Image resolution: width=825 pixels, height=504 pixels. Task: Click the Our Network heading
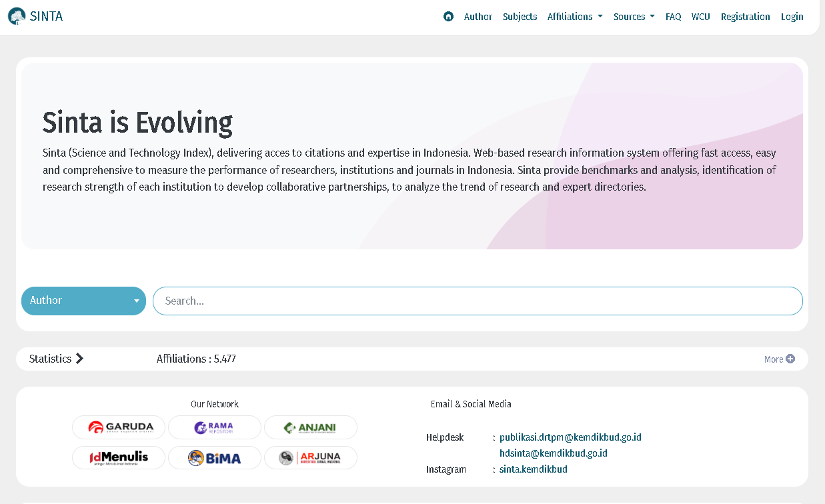(215, 404)
